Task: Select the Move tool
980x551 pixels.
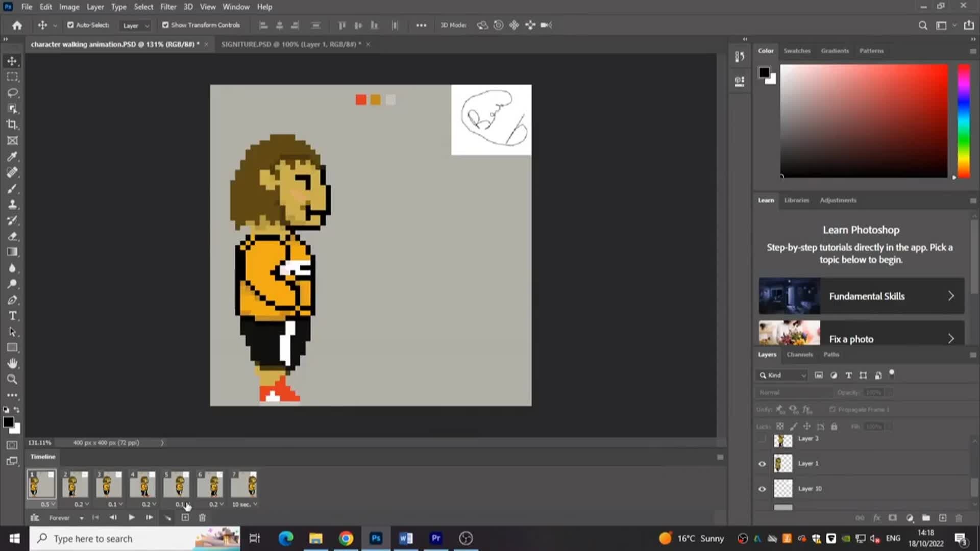Action: pos(12,60)
